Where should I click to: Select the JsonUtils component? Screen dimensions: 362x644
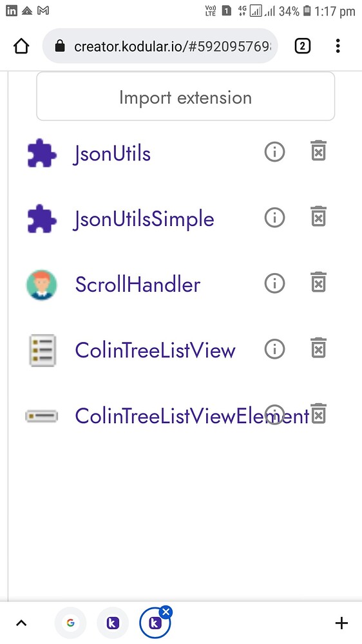pyautogui.click(x=112, y=154)
